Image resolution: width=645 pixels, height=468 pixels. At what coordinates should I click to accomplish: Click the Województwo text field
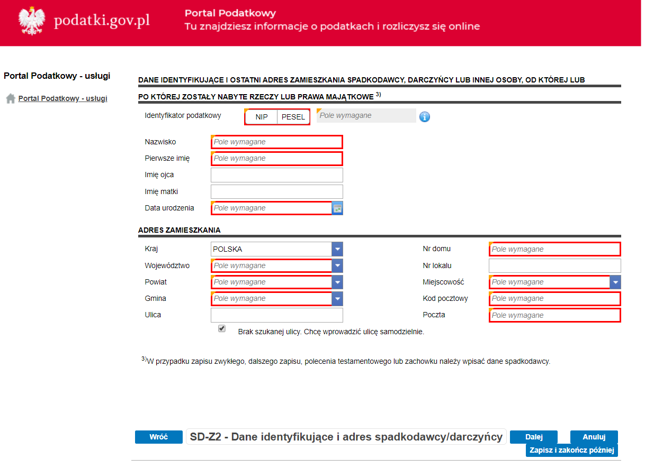click(x=271, y=266)
